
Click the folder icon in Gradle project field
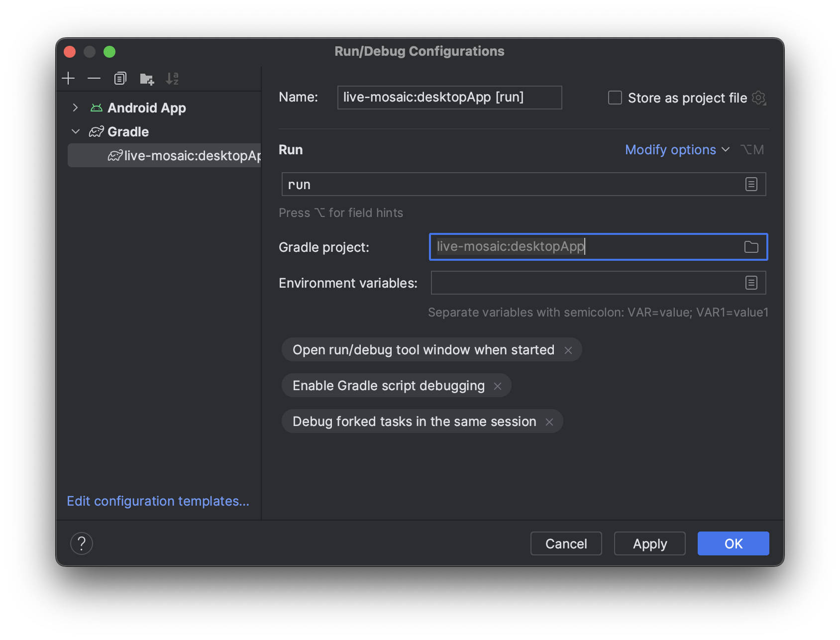coord(751,247)
